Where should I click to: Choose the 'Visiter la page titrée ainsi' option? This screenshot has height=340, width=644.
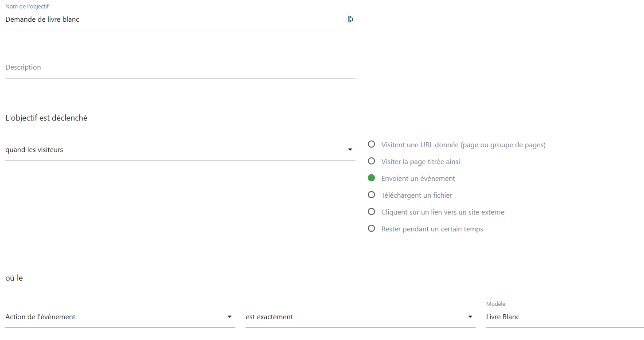(371, 161)
